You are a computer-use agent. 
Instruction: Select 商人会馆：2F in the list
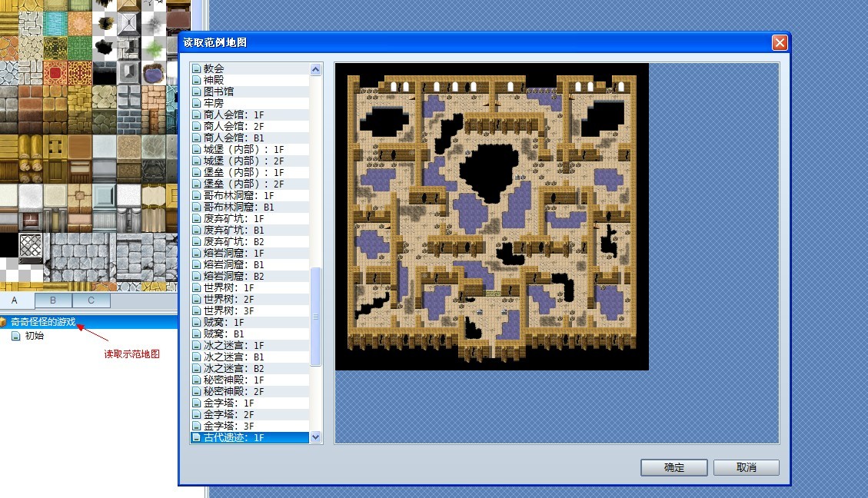[250, 127]
